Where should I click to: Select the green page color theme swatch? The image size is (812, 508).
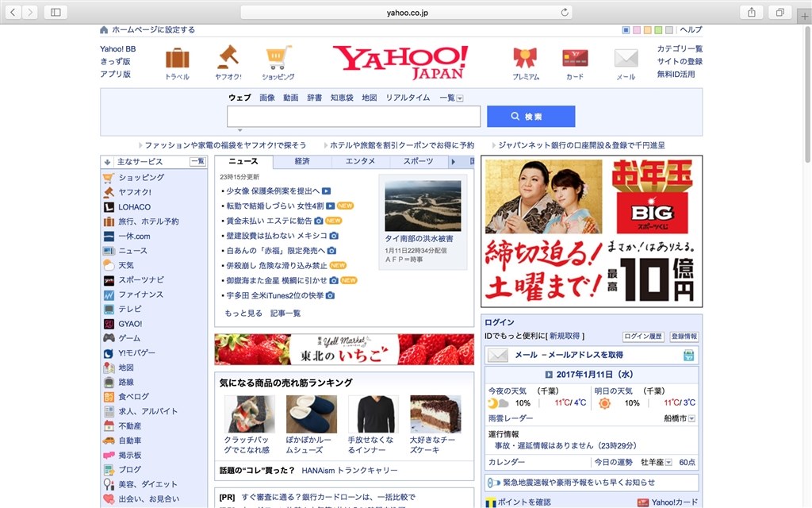[658, 30]
